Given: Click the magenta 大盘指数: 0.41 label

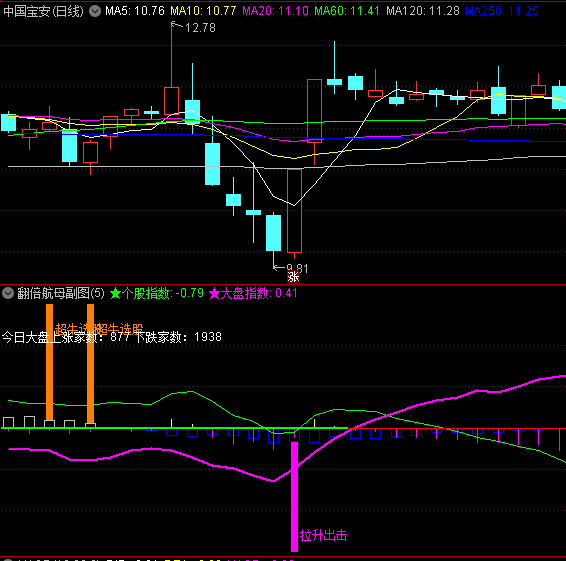Looking at the screenshot, I should (x=253, y=293).
